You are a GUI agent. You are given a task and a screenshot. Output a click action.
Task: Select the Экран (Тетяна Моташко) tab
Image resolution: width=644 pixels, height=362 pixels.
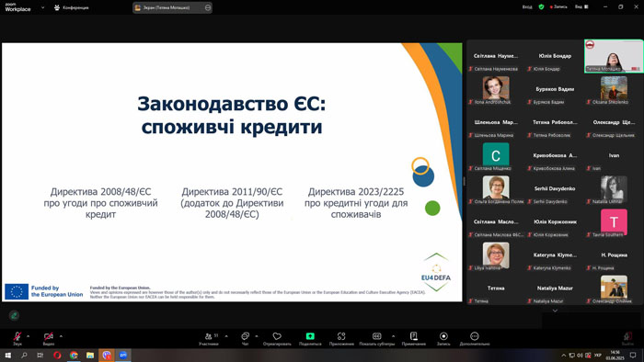click(172, 7)
